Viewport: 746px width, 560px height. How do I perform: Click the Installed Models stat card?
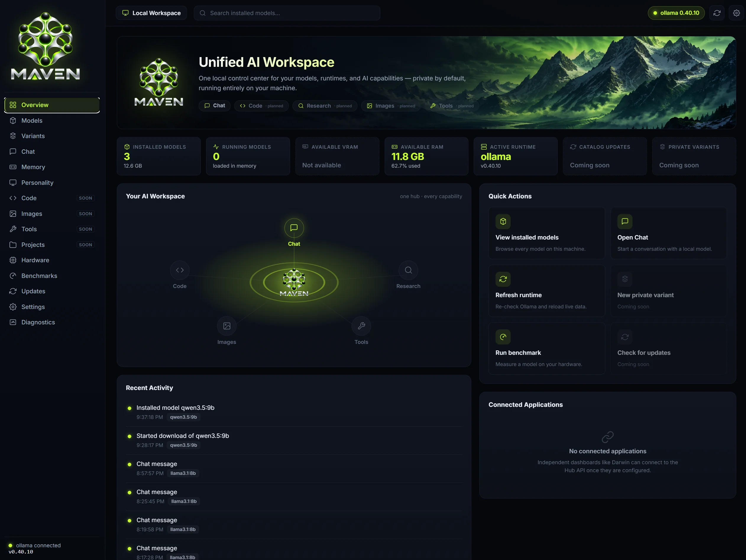tap(158, 156)
